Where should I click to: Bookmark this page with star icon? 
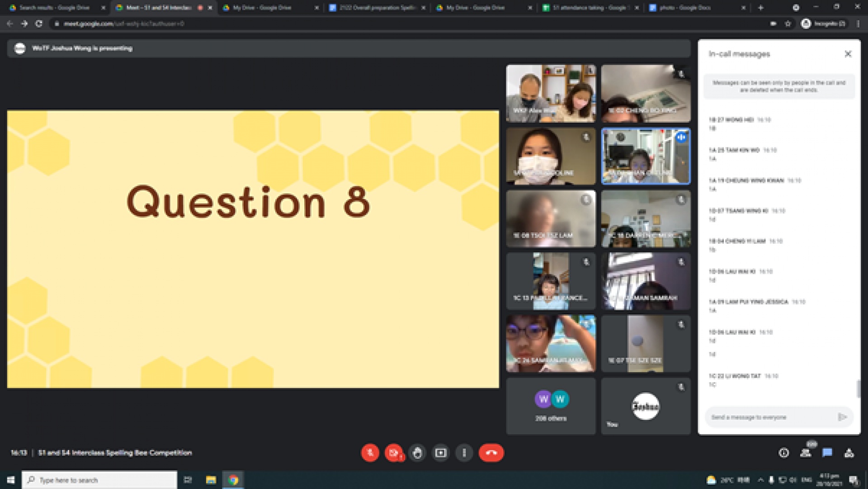[x=788, y=24]
